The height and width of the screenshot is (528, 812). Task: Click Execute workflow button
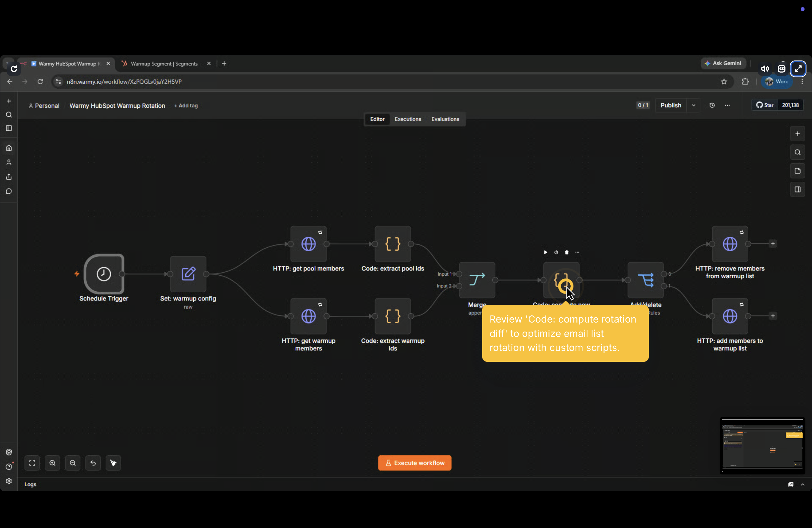coord(415,463)
